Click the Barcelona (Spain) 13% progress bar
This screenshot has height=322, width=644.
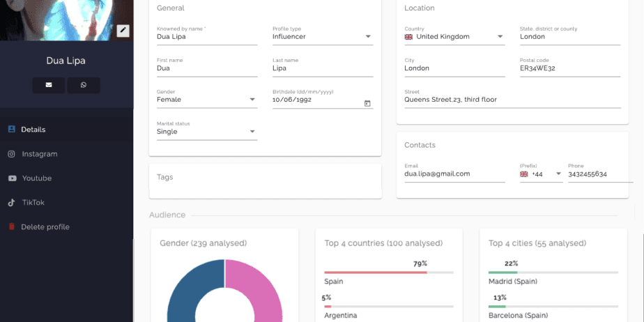(x=553, y=307)
